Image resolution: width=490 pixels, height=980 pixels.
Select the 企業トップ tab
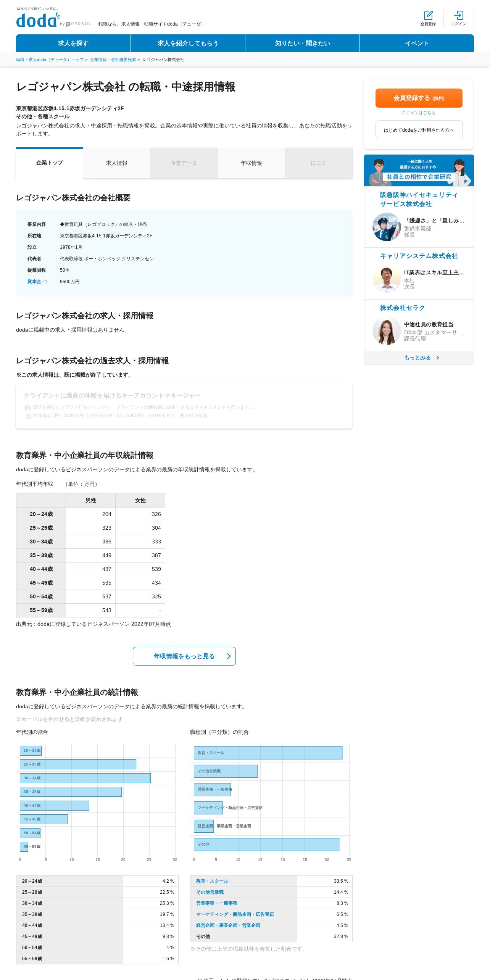(x=50, y=163)
